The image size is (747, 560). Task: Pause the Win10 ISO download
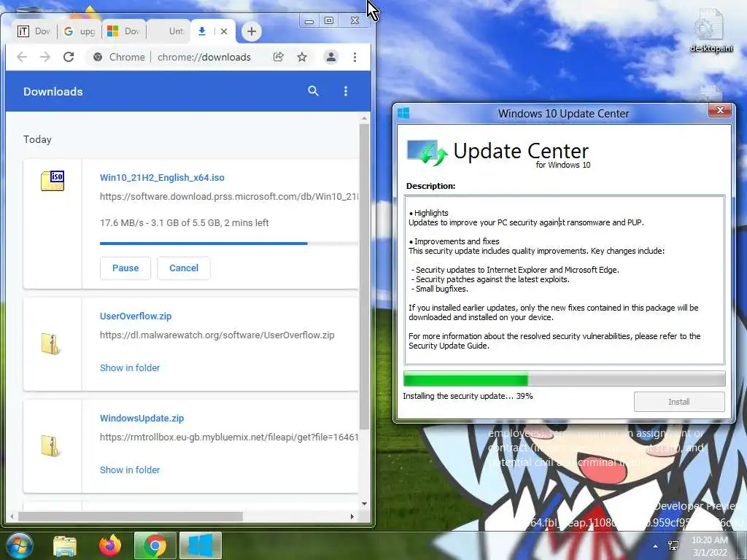coord(125,268)
